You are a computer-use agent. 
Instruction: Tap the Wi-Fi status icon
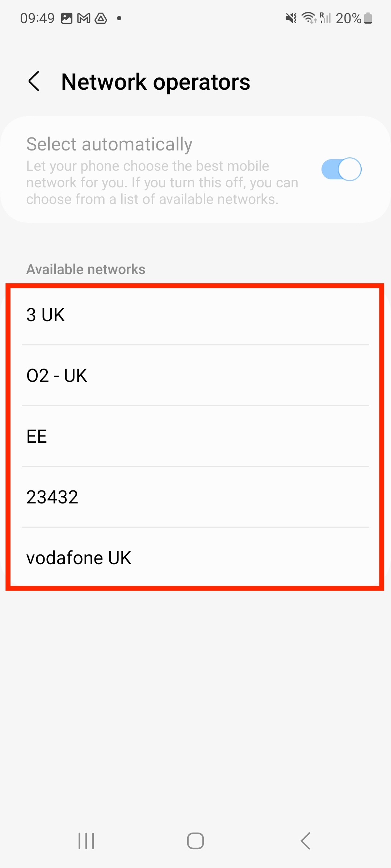[x=308, y=17]
